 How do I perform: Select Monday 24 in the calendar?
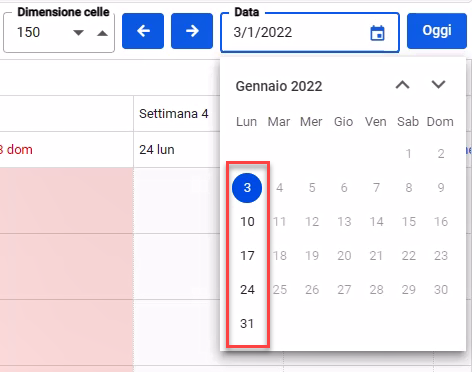(247, 290)
